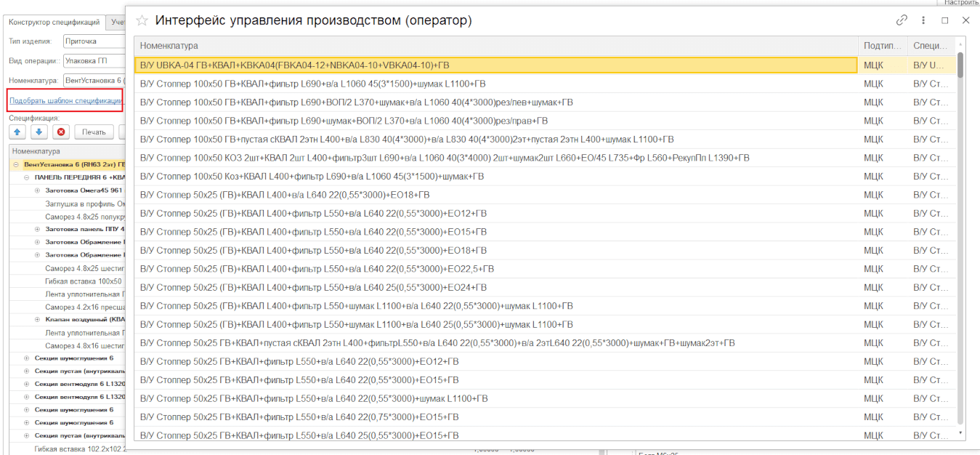Click the blue move down arrow button

39,132
